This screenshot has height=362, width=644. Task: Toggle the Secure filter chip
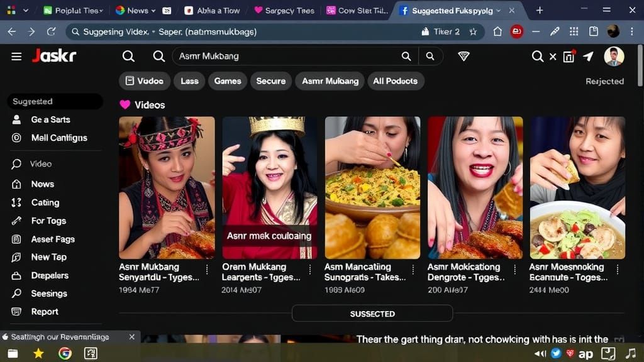pos(270,80)
